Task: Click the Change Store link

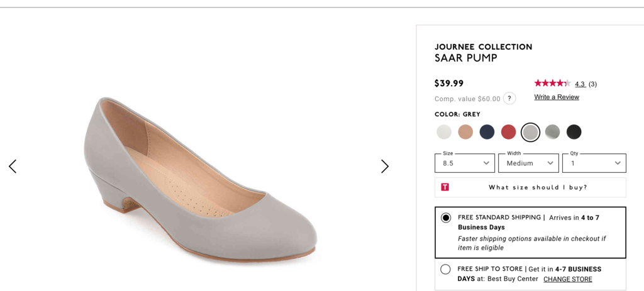Action: point(567,280)
